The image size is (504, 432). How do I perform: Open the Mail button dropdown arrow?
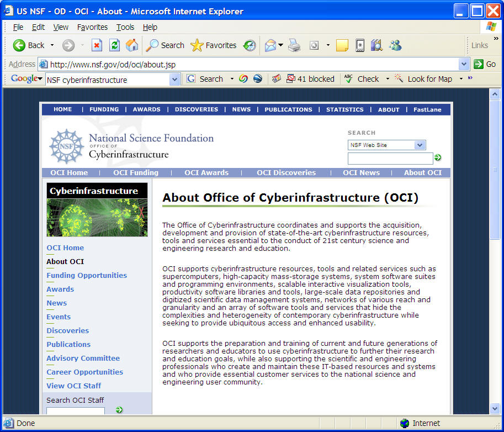pyautogui.click(x=281, y=45)
